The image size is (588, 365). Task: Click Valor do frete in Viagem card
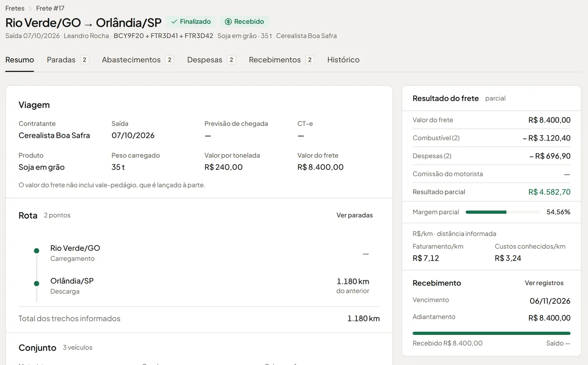point(320,167)
